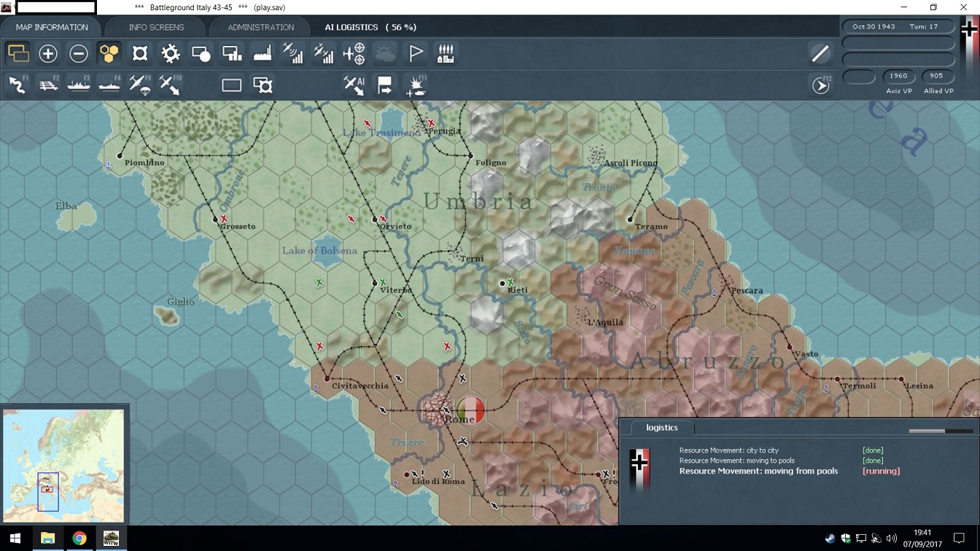Click the flag with arrow icon
This screenshot has height=551, width=980.
[x=385, y=85]
